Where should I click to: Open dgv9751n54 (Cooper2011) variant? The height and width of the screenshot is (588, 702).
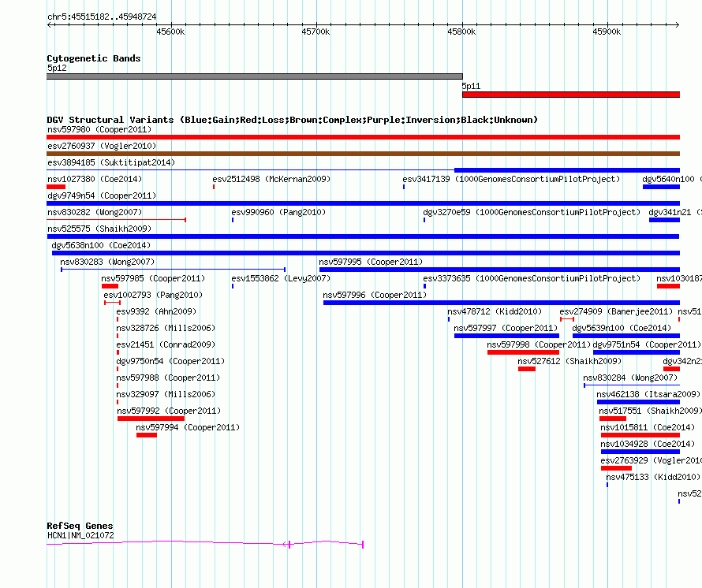click(x=647, y=345)
